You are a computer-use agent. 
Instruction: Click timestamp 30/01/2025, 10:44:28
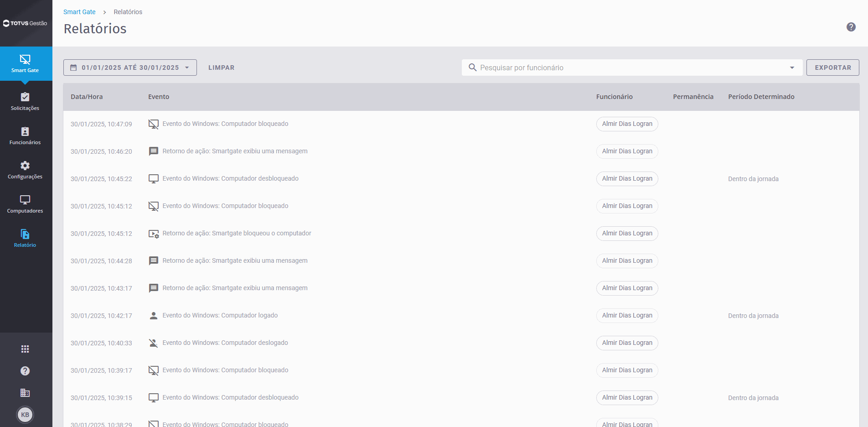coord(101,261)
